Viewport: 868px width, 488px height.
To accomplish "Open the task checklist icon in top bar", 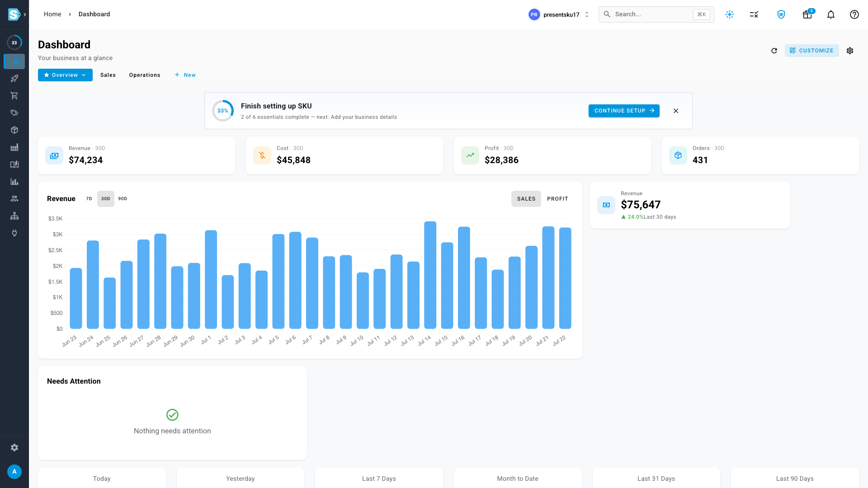I will [754, 14].
